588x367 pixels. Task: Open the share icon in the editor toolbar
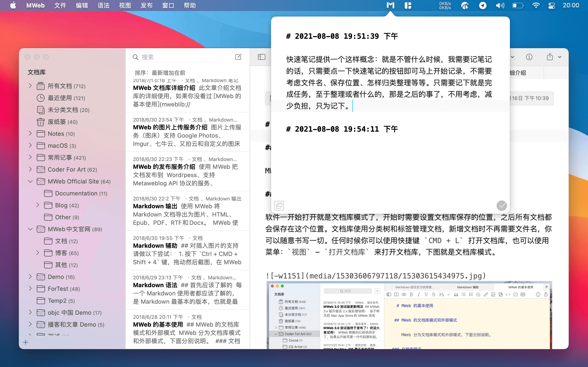tap(550, 57)
